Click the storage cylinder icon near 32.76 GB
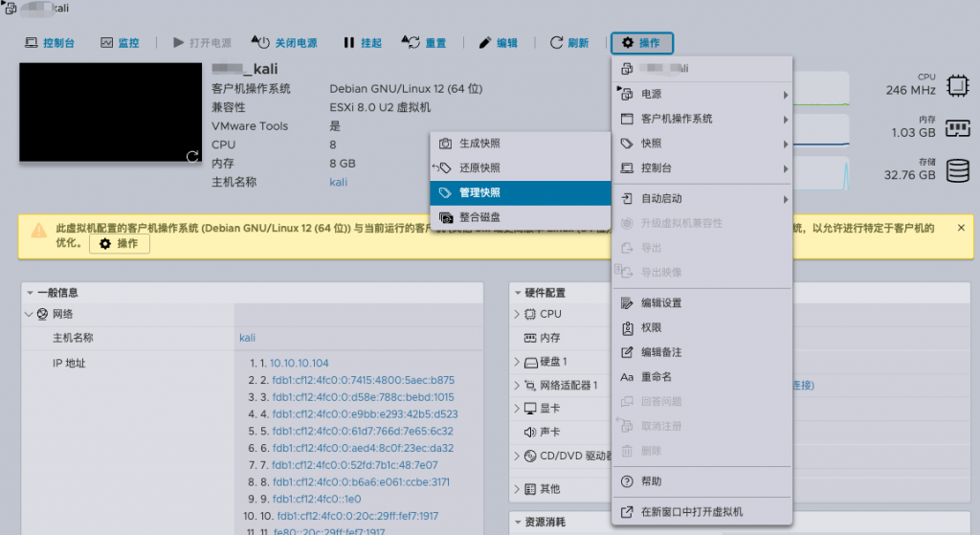Viewport: 980px width, 535px height. (957, 170)
